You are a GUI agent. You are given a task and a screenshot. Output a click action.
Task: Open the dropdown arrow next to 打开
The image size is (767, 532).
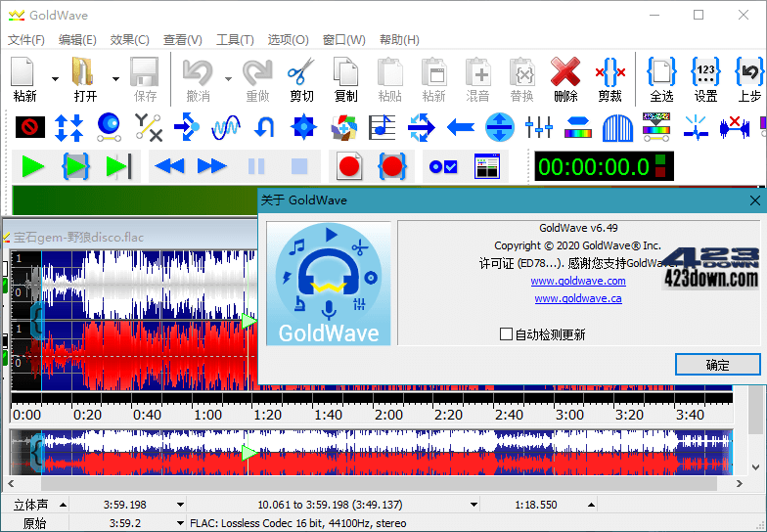(x=115, y=78)
